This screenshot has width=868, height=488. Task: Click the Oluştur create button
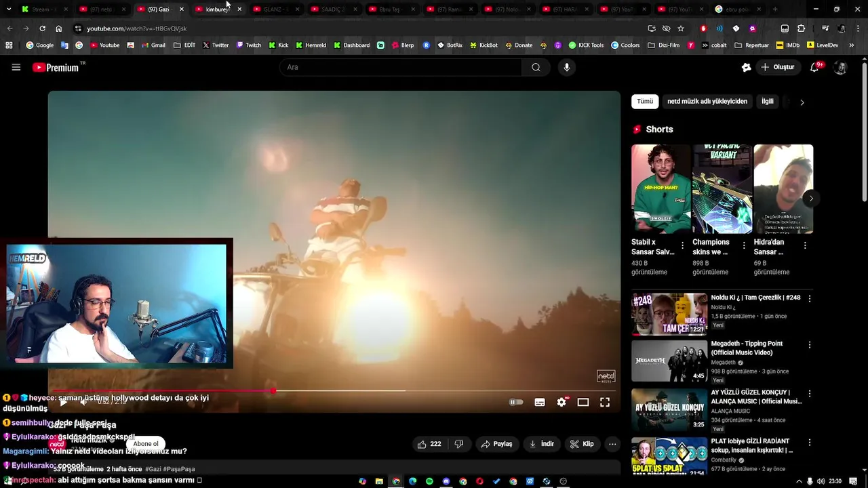click(x=777, y=67)
